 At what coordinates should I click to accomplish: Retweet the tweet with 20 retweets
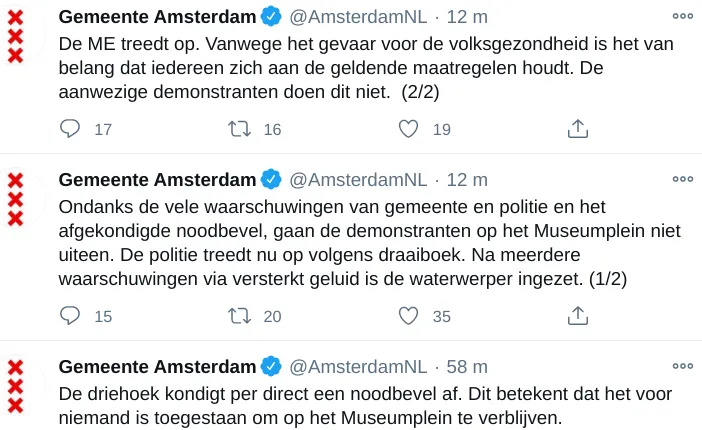pyautogui.click(x=240, y=316)
